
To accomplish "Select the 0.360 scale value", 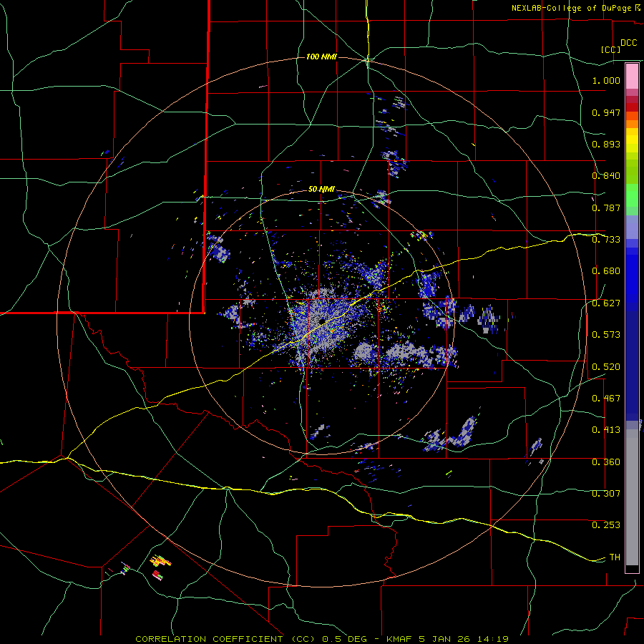I will (606, 462).
